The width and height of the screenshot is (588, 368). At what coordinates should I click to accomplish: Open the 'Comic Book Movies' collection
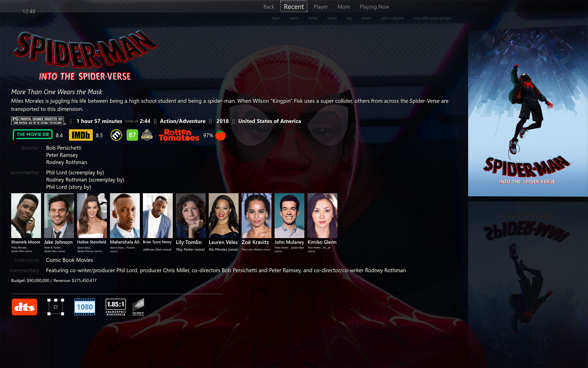click(70, 260)
